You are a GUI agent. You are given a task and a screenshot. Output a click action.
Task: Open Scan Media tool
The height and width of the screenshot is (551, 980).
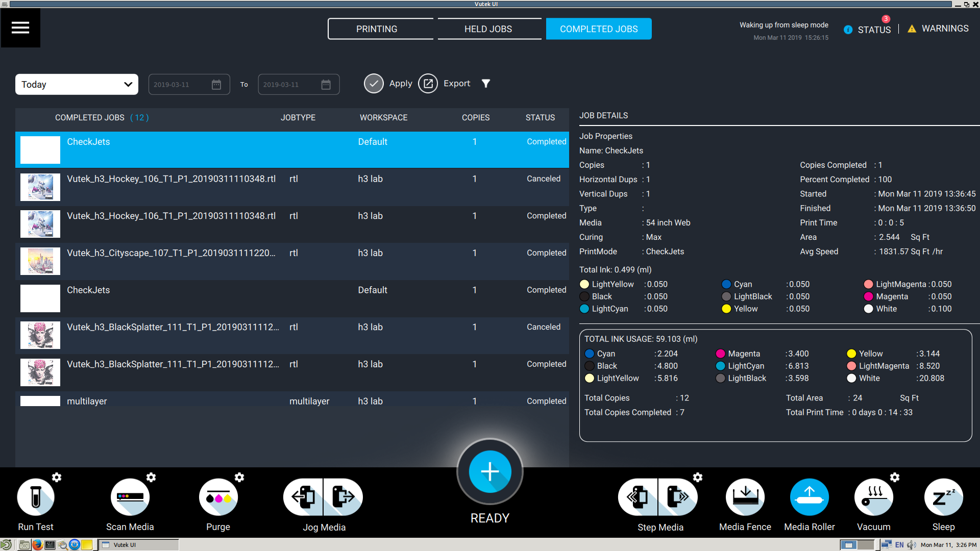click(130, 497)
